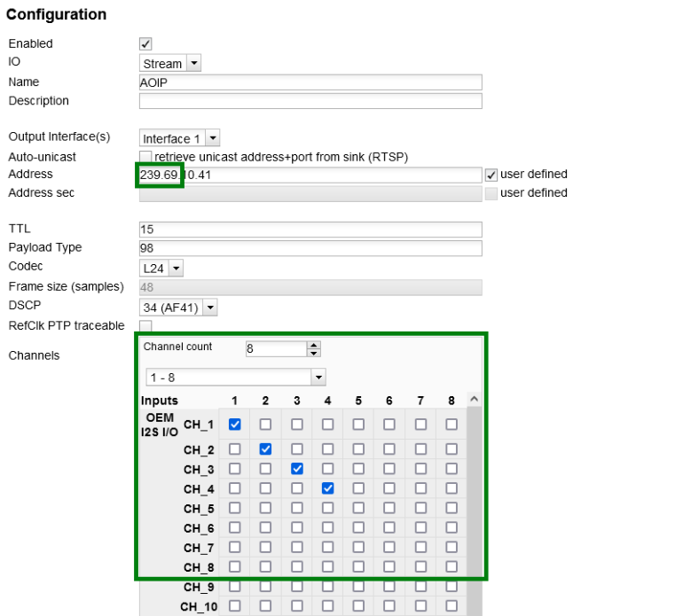This screenshot has width=683, height=616.
Task: Check CH_10 row output 4 checkbox
Action: coord(327,605)
